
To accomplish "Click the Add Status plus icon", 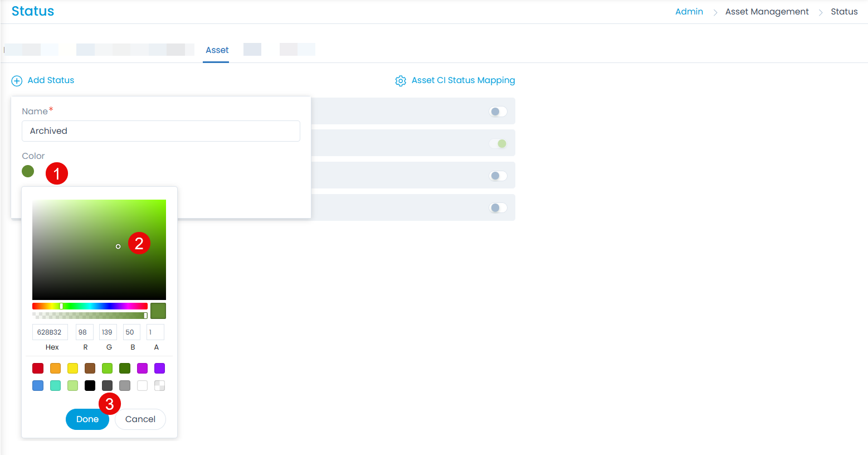I will 16,80.
